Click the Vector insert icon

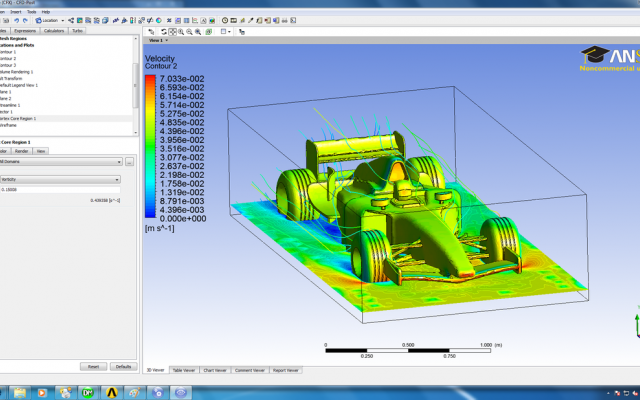[x=71, y=20]
